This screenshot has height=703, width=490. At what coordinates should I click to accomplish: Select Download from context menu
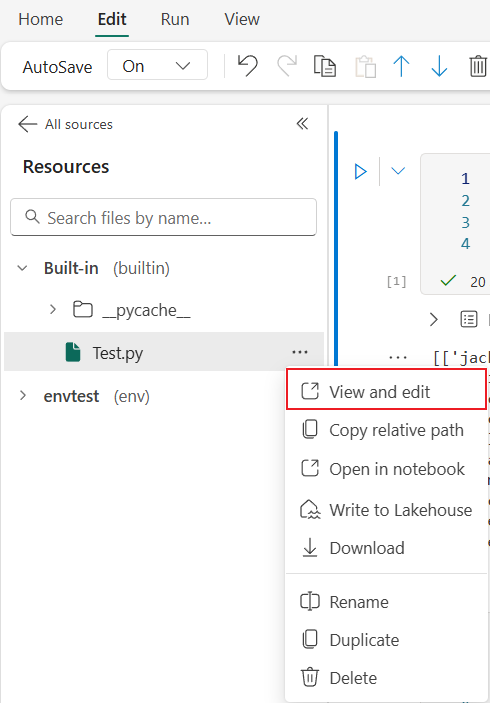(x=386, y=548)
